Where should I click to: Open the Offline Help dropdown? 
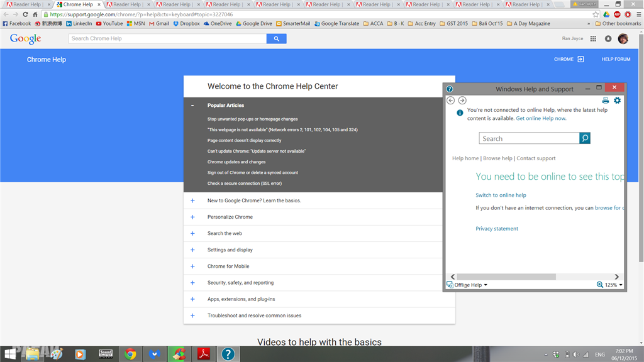pos(467,285)
